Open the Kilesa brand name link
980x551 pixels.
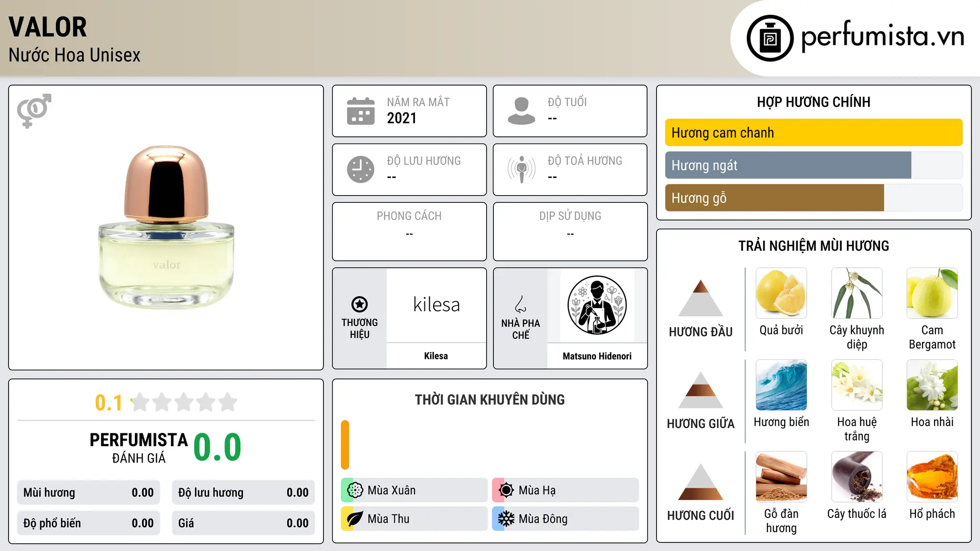436,356
